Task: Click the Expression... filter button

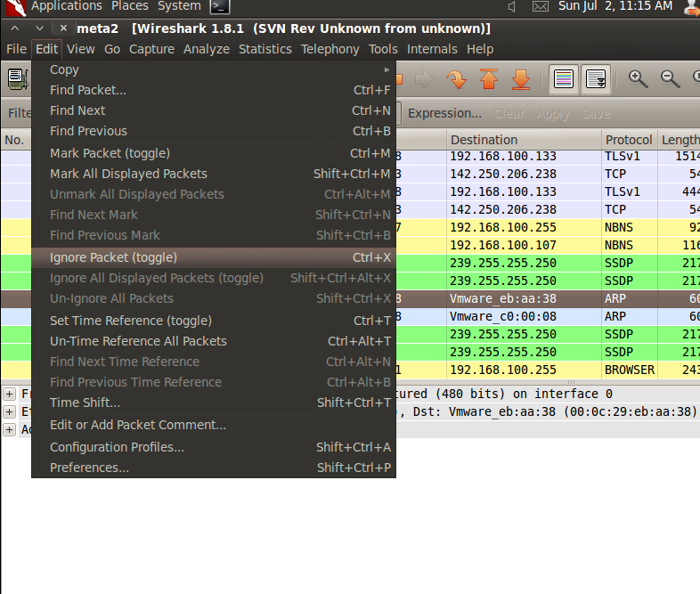Action: [x=444, y=113]
